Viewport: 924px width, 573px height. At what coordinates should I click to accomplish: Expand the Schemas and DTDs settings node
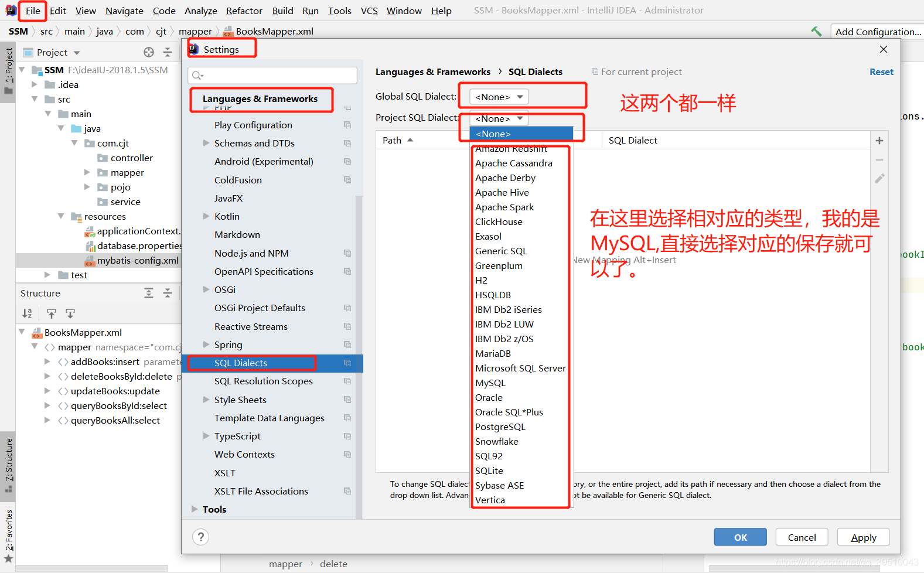pos(206,143)
